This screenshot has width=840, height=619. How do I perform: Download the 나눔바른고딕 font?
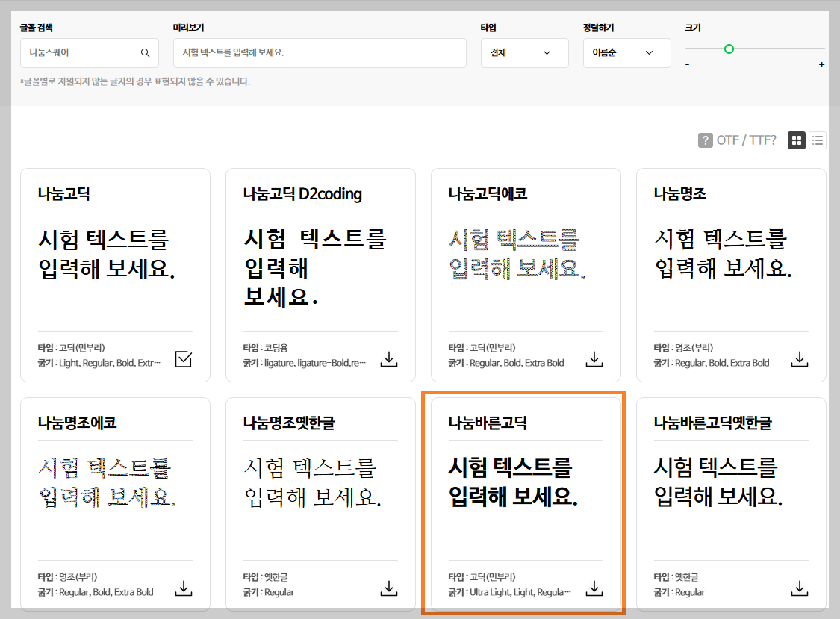pyautogui.click(x=594, y=588)
